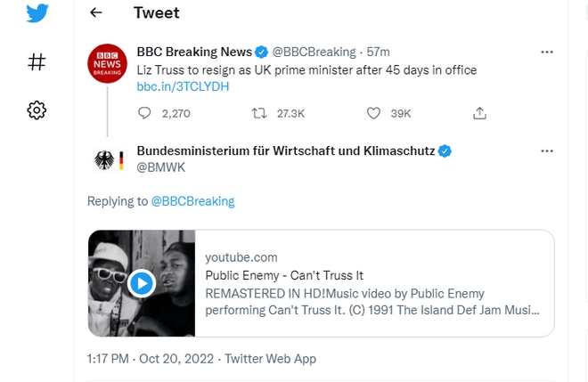Click the Bundesministerium eagle avatar
This screenshot has height=382, width=588.
(x=108, y=160)
